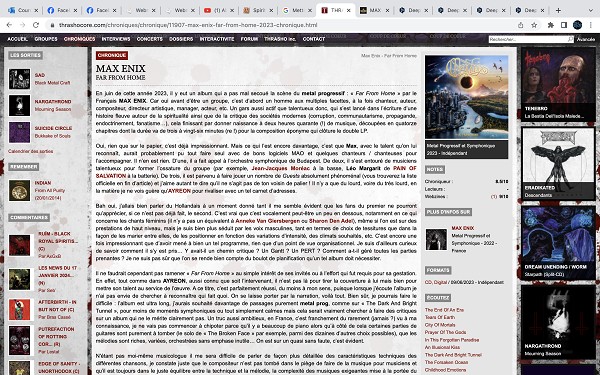The image size is (600, 375).
Task: Reload the current page
Action: (36, 25)
